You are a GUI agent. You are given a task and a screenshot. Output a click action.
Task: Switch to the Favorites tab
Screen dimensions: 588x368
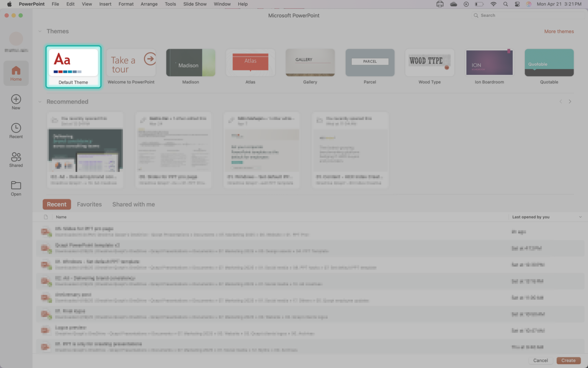[89, 204]
